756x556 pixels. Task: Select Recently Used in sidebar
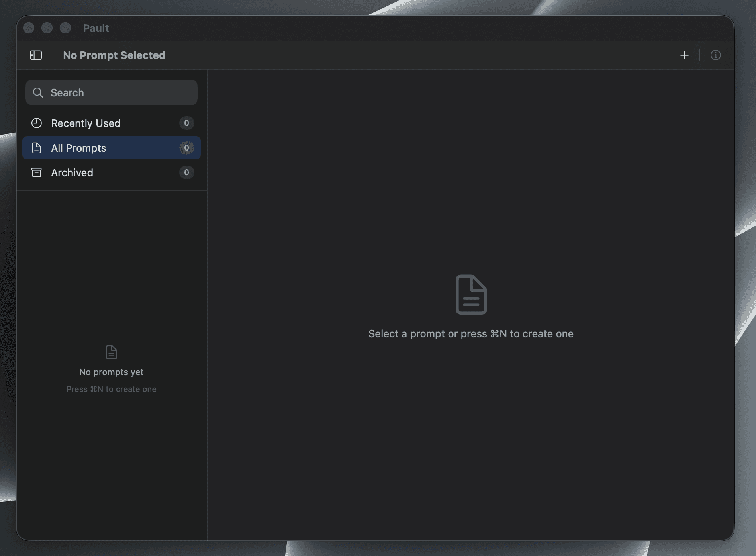click(x=112, y=123)
